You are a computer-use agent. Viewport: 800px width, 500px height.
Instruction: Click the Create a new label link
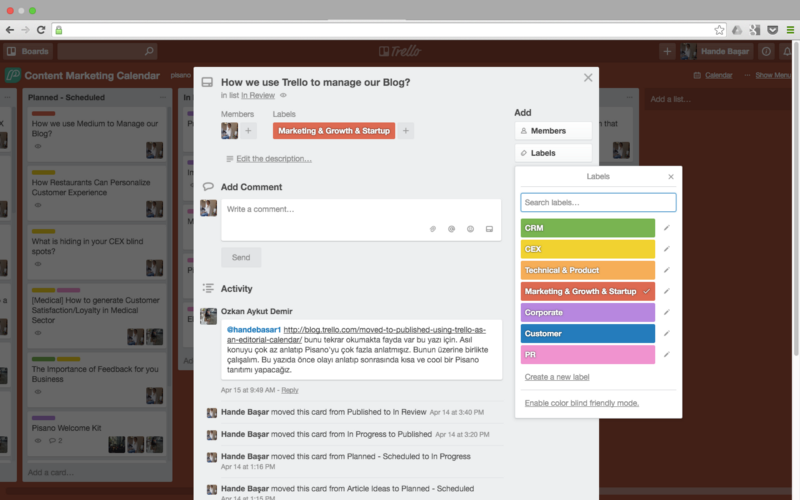click(x=557, y=377)
